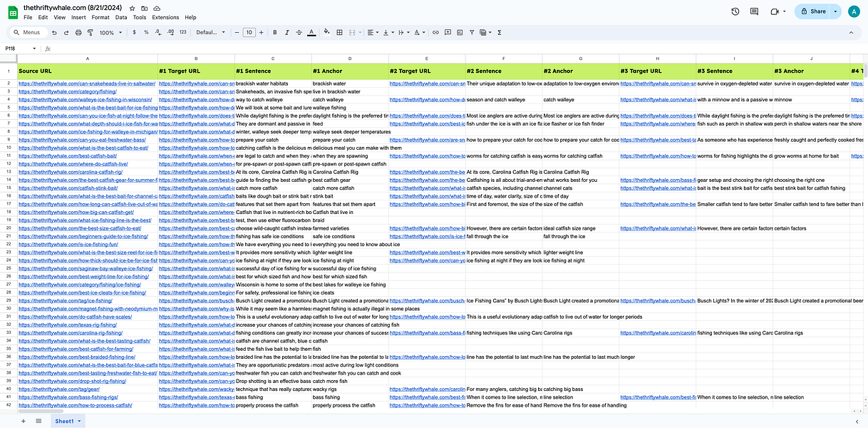The width and height of the screenshot is (868, 428).
Task: Toggle Italic formatting
Action: point(286,32)
